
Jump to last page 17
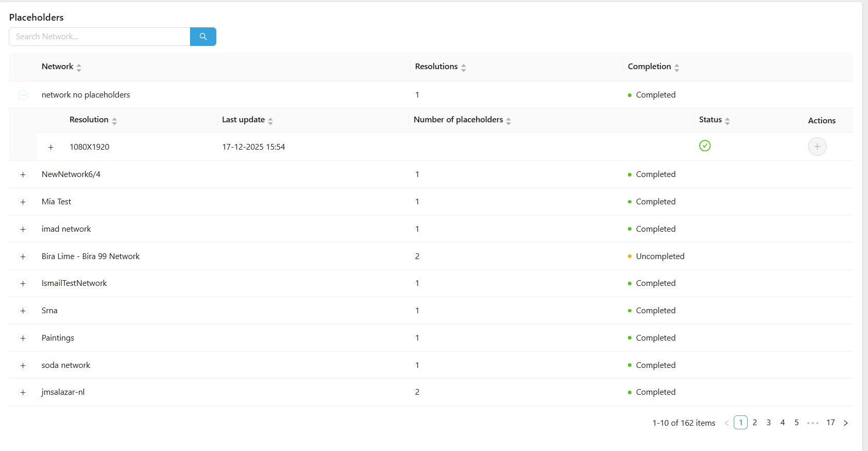[830, 423]
